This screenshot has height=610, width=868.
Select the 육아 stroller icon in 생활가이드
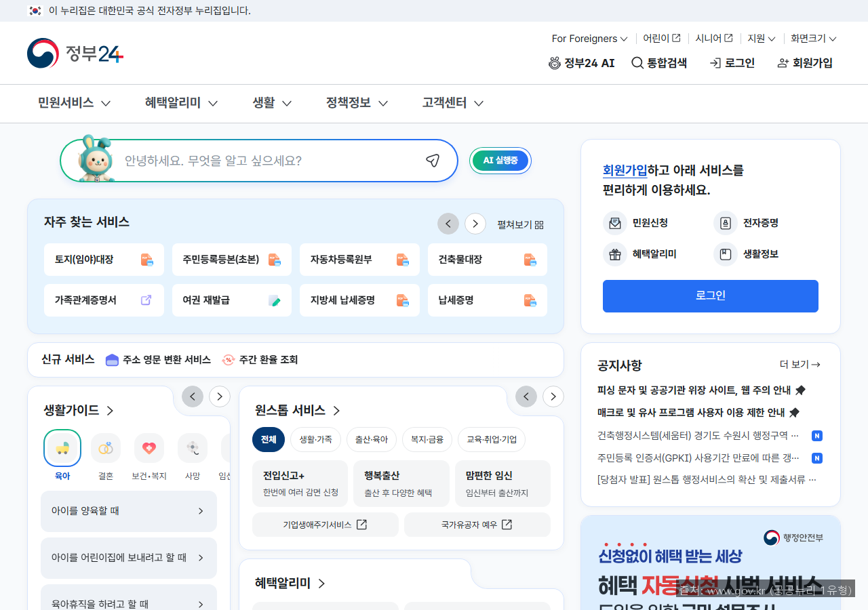(62, 447)
